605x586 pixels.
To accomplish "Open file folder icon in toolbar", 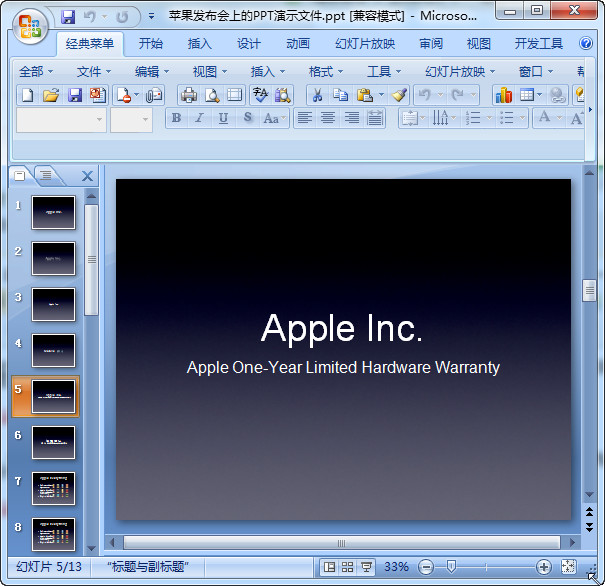I will pyautogui.click(x=51, y=95).
